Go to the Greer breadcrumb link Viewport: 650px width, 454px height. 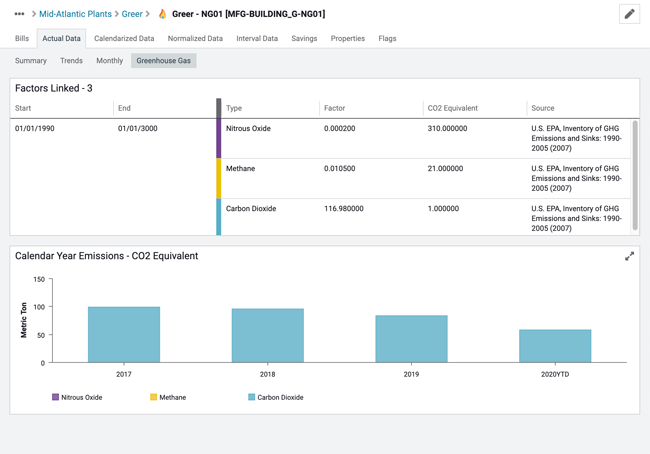[132, 14]
